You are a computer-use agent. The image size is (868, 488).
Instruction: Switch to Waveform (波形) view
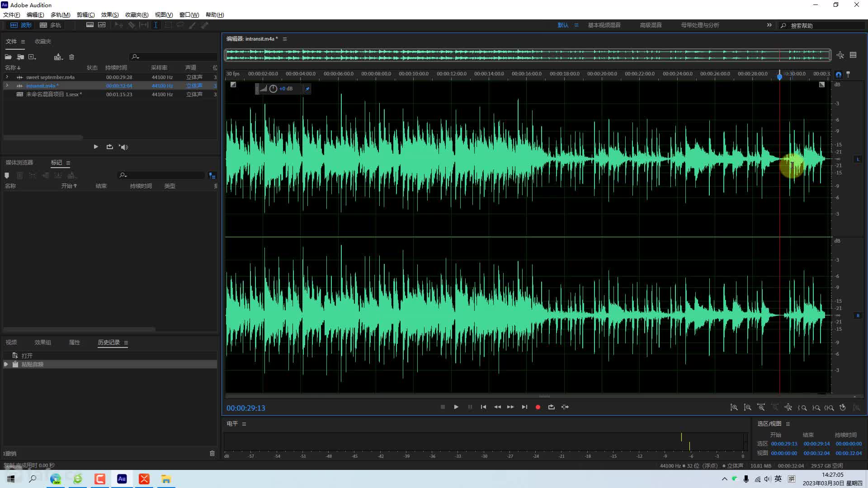click(21, 25)
